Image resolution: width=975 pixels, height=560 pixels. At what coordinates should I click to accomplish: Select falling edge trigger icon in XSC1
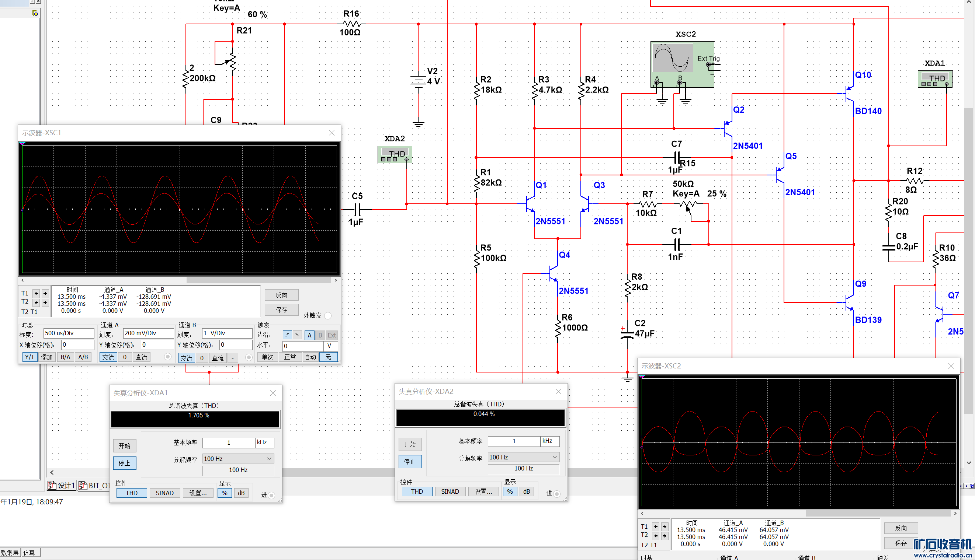pyautogui.click(x=297, y=335)
